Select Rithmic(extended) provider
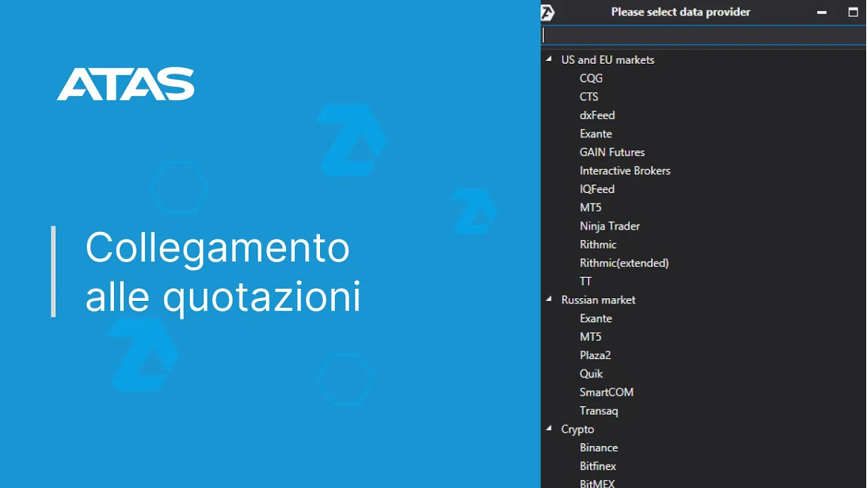Viewport: 868px width, 488px height. click(625, 263)
